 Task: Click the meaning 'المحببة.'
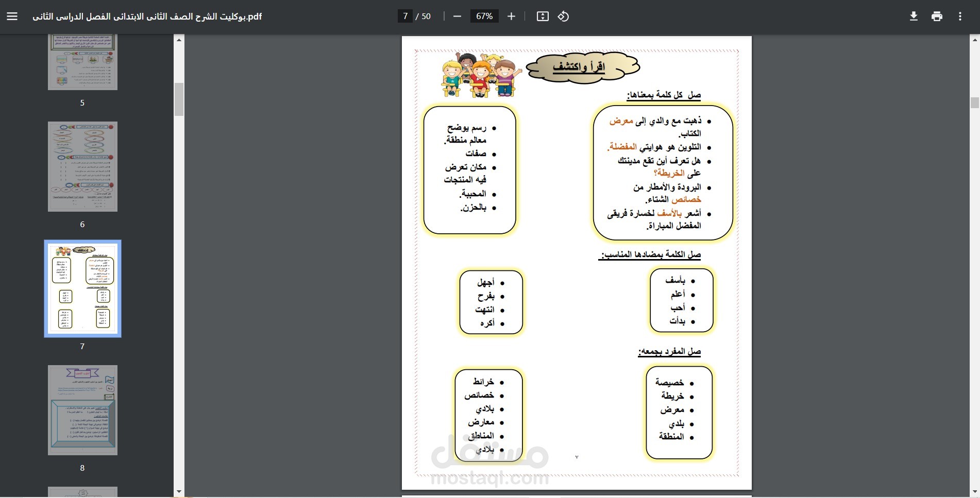pyautogui.click(x=473, y=194)
